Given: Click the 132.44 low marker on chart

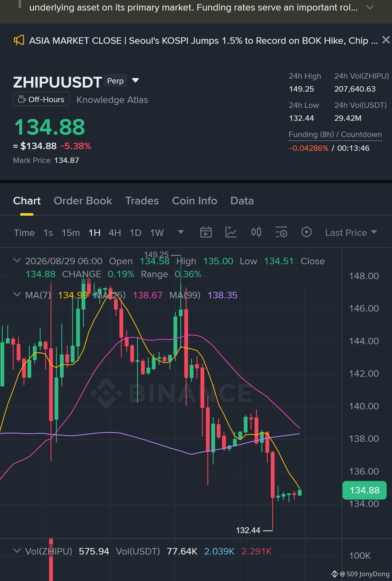Looking at the screenshot, I should 248,530.
